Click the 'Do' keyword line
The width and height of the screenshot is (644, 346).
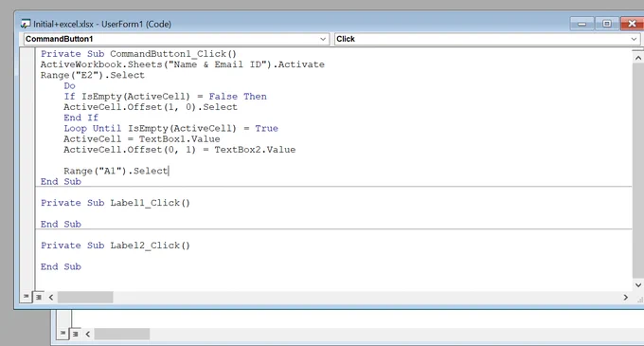pos(69,86)
